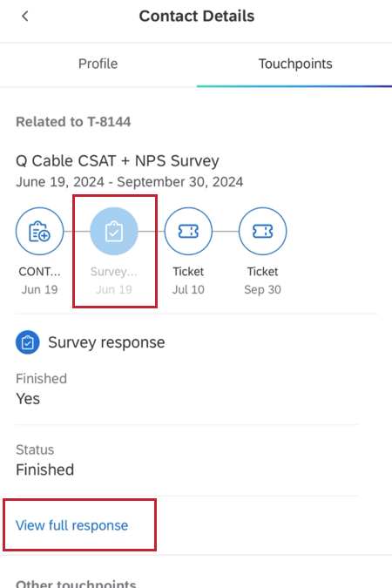Click the faded Survey... timeline label
Image resolution: width=392 pixels, height=588 pixels.
[114, 272]
